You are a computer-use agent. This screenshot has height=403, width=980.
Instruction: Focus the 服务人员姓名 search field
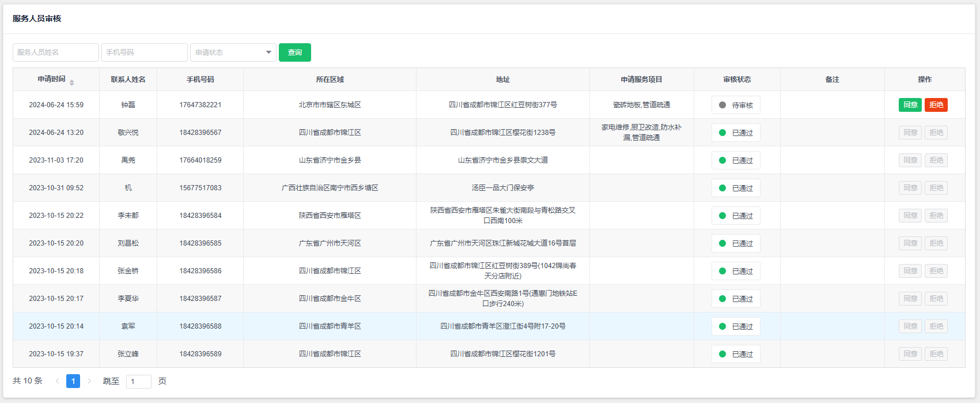click(56, 52)
